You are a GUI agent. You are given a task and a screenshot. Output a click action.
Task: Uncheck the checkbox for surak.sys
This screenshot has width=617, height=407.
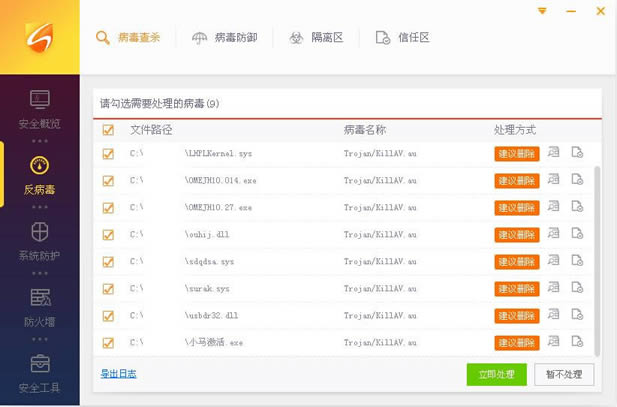pyautogui.click(x=108, y=288)
